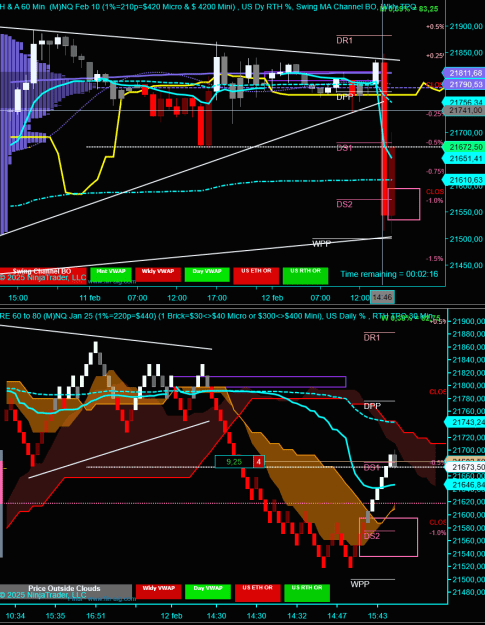Screen dimensions: 485x625
Task: Click the gray 21741,00 cursor price label
Action: coord(465,110)
